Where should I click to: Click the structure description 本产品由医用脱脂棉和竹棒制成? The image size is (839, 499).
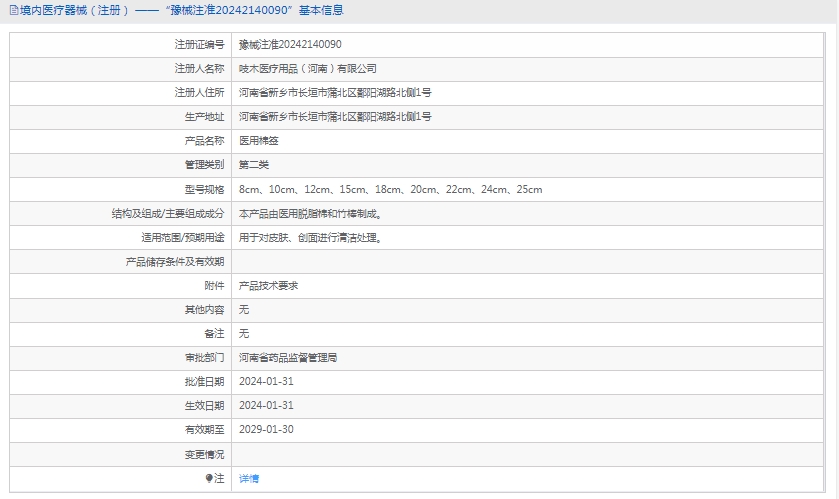310,214
